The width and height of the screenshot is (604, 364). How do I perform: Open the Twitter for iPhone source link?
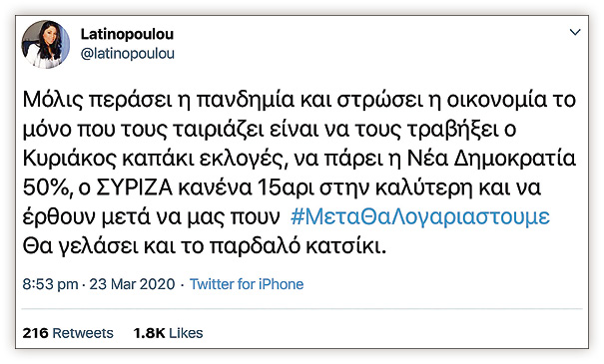click(247, 284)
